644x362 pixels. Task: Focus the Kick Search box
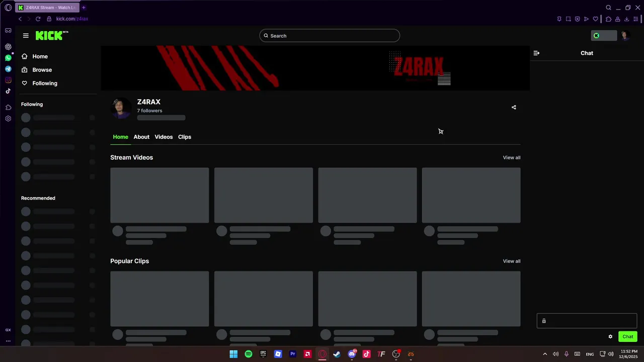coord(330,36)
